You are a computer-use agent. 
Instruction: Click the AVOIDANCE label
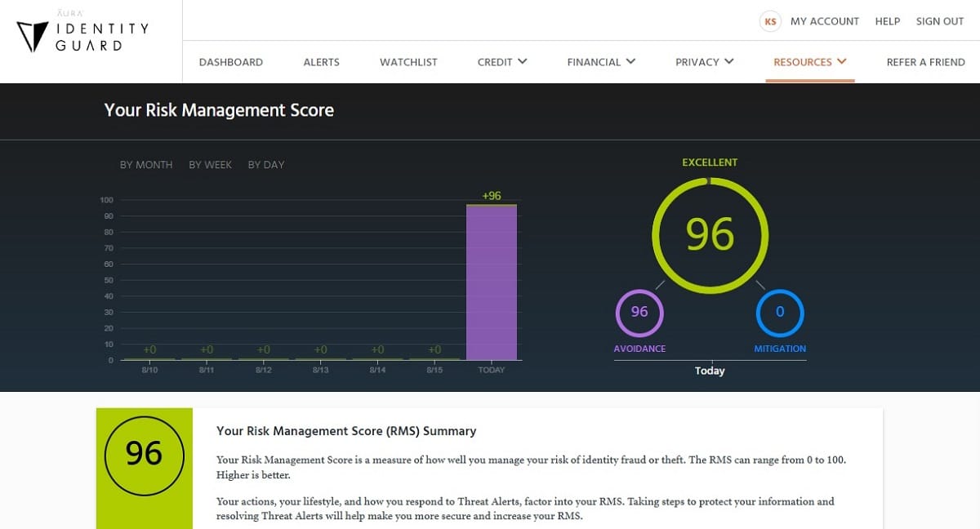(x=639, y=349)
